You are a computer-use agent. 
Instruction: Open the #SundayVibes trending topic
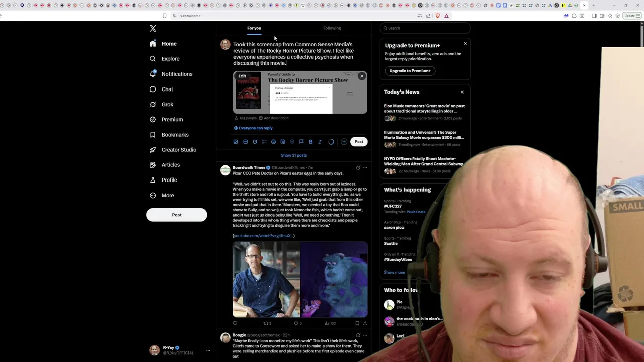[398, 260]
